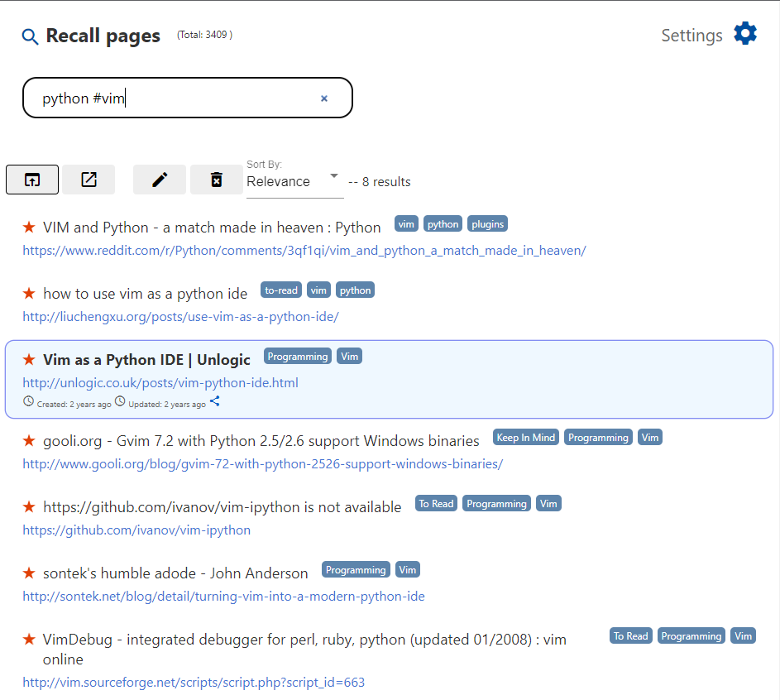Toggle the star on VIM and Python result

(28, 226)
